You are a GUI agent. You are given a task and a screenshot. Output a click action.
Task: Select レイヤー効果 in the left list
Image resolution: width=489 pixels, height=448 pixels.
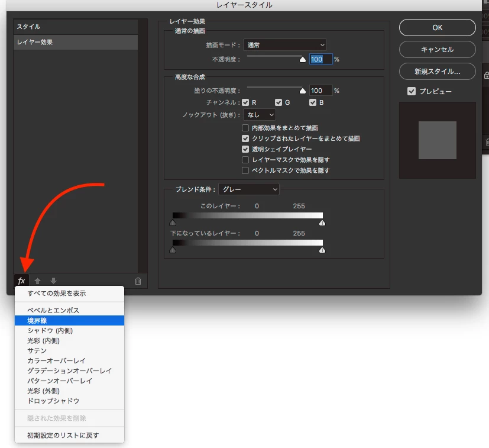click(x=76, y=42)
